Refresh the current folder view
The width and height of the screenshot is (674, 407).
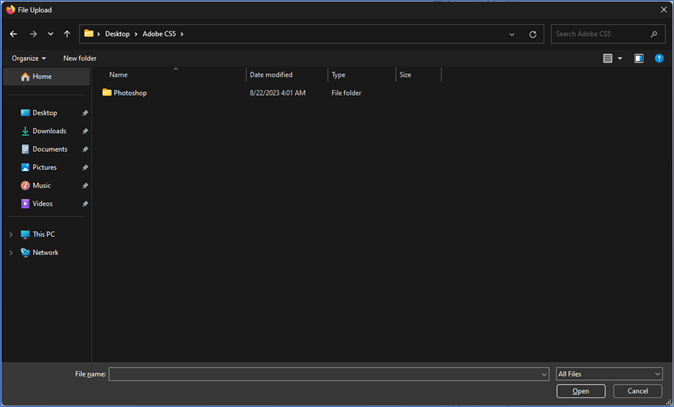point(533,34)
